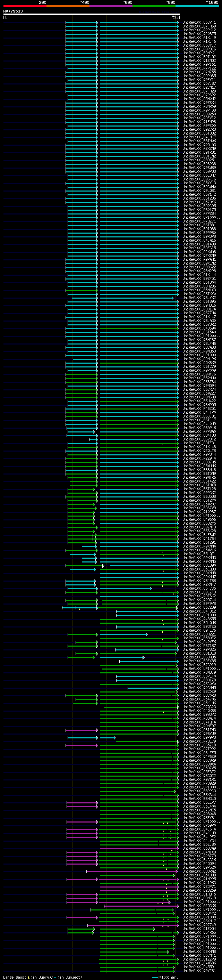Select the UniRef100_Q84TB6 label
The image size is (222, 980).
tap(199, 581)
